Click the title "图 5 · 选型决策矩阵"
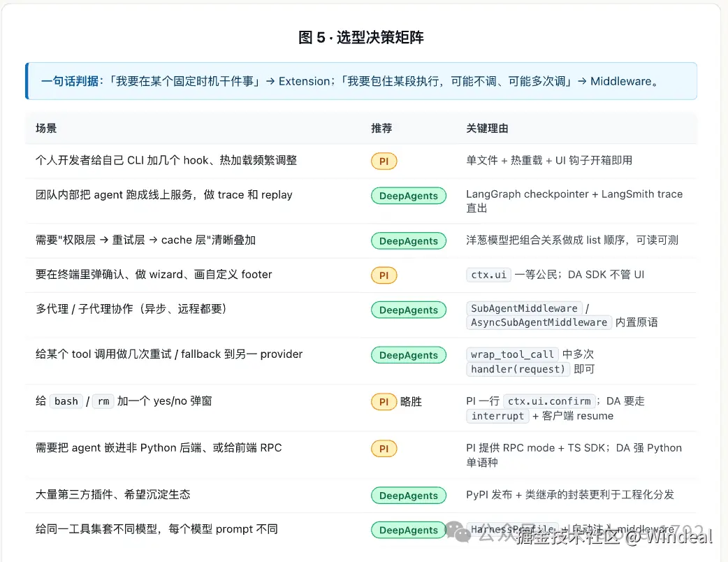Viewport: 728px width, 562px height. pyautogui.click(x=361, y=37)
